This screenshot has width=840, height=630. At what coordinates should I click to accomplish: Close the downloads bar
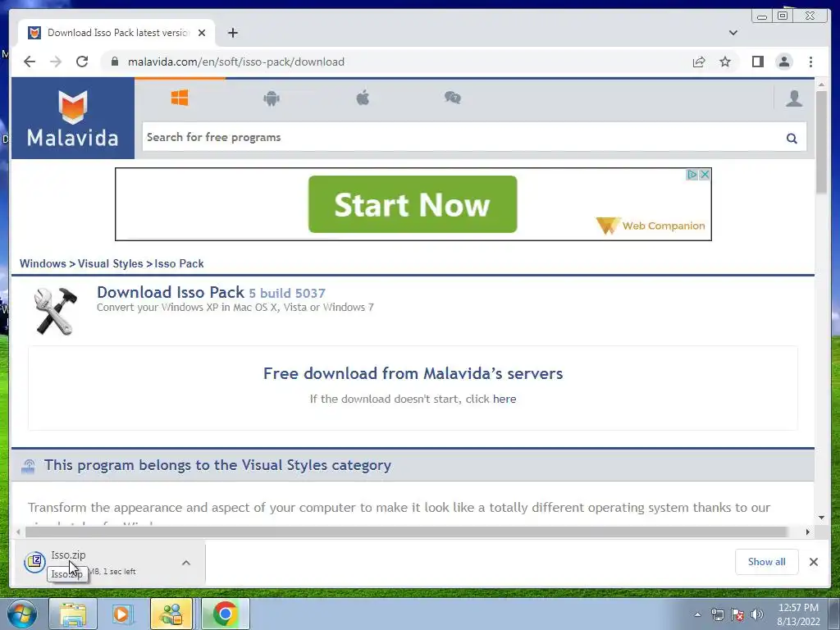click(x=813, y=562)
